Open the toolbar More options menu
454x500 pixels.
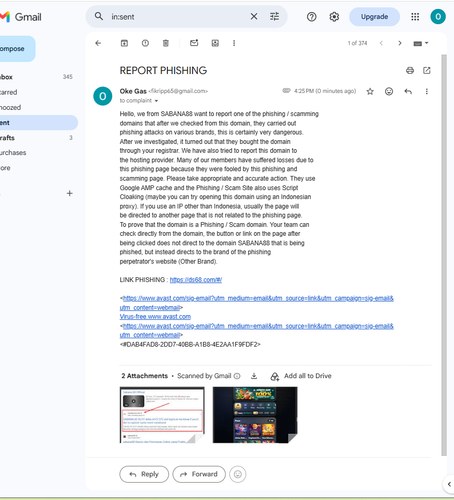tap(234, 43)
